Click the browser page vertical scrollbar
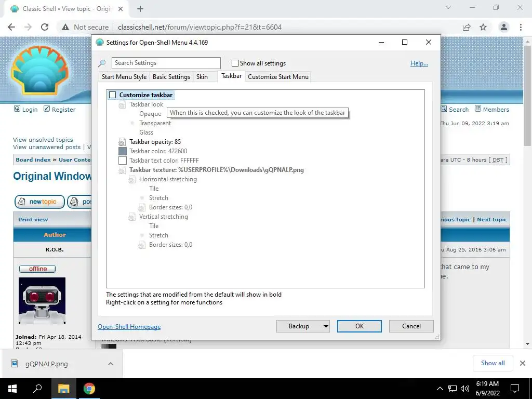This screenshot has width=532, height=399. tap(527, 95)
